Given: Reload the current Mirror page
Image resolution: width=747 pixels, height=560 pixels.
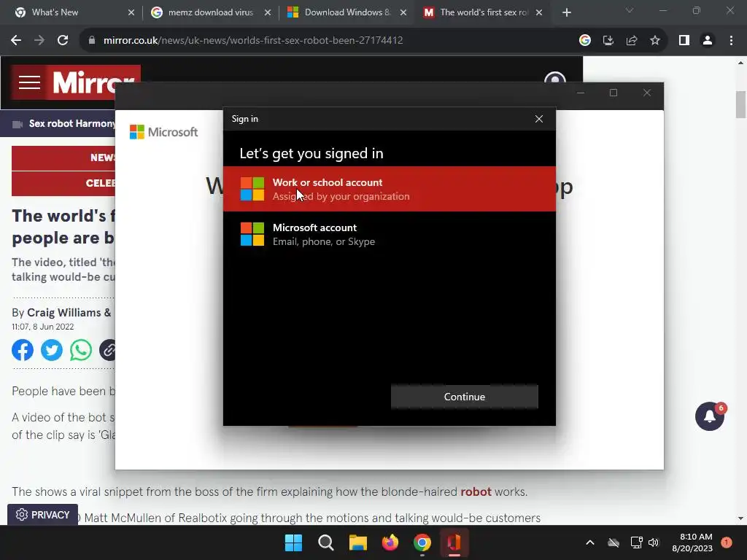Looking at the screenshot, I should 63,41.
